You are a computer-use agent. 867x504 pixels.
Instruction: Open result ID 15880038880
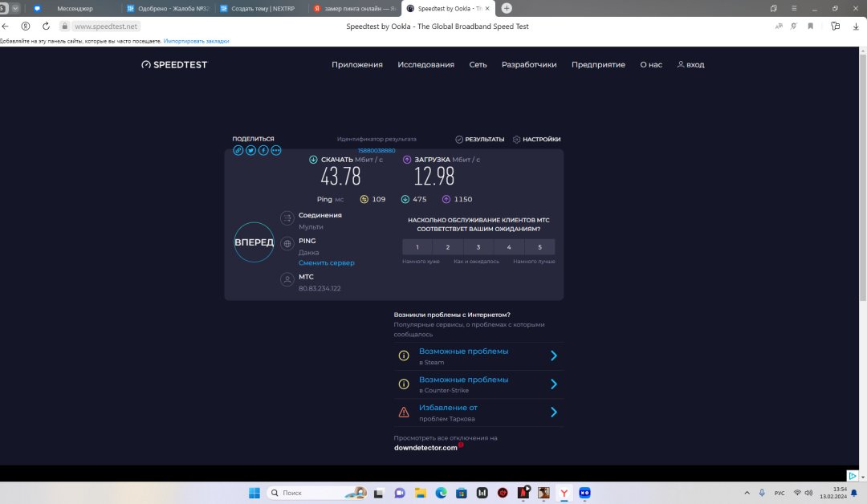pos(376,150)
